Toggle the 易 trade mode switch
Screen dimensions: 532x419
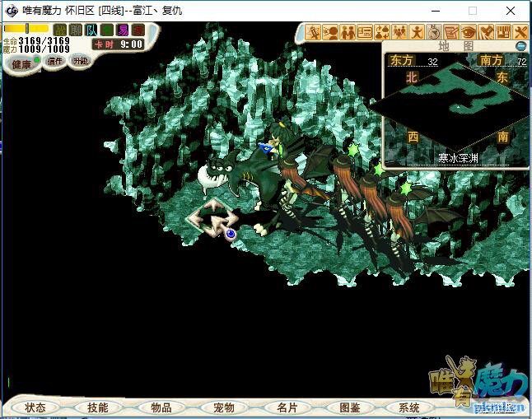point(123,30)
